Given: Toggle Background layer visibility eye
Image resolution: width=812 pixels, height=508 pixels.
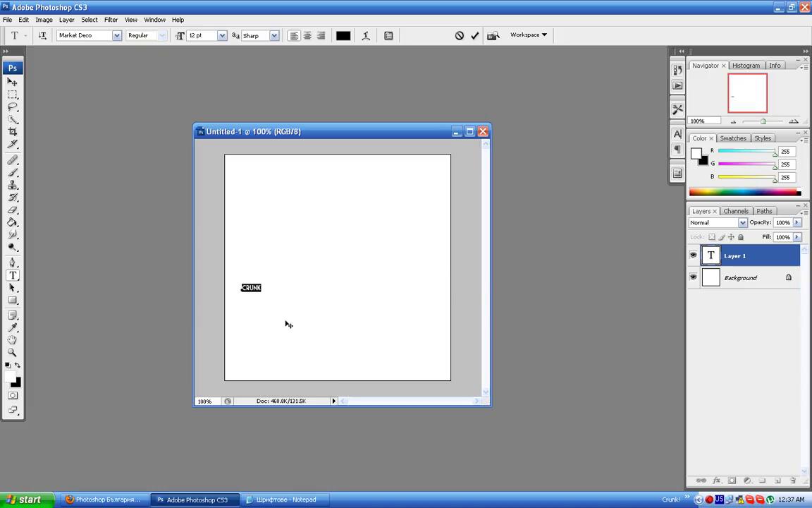Looking at the screenshot, I should click(x=693, y=277).
